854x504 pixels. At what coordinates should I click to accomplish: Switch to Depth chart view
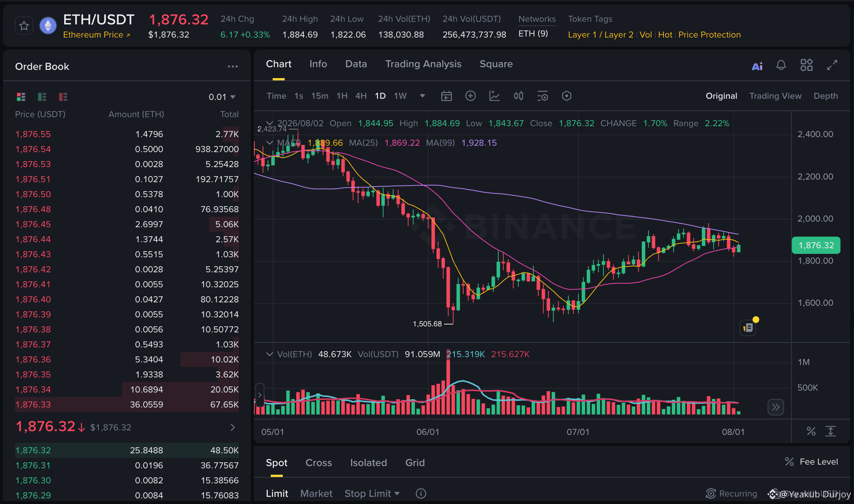click(826, 96)
